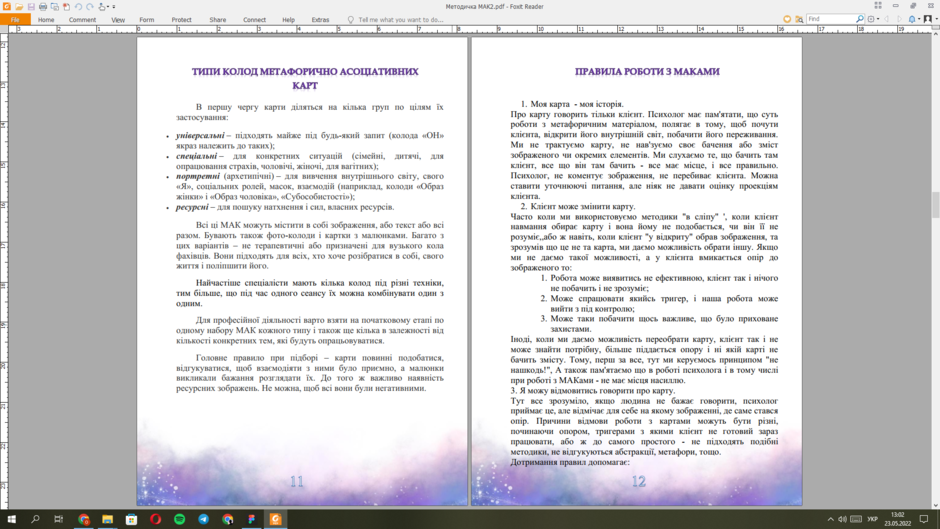Open Figma from the taskbar
The image size is (940, 529).
pos(251,519)
